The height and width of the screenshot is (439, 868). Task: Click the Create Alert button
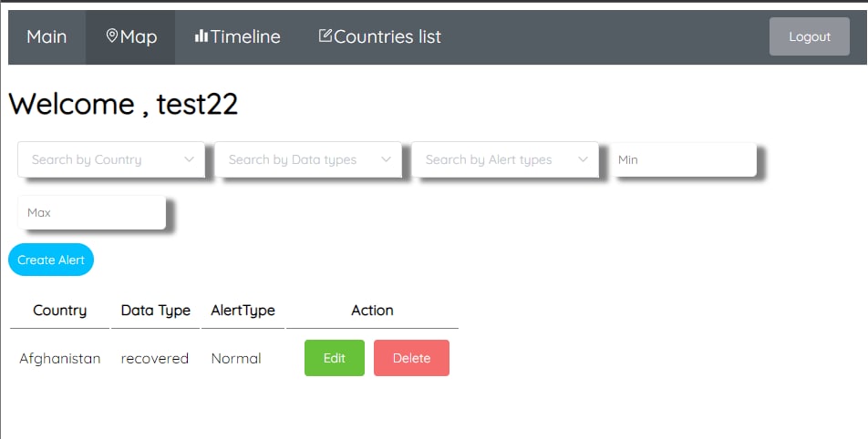(x=51, y=260)
